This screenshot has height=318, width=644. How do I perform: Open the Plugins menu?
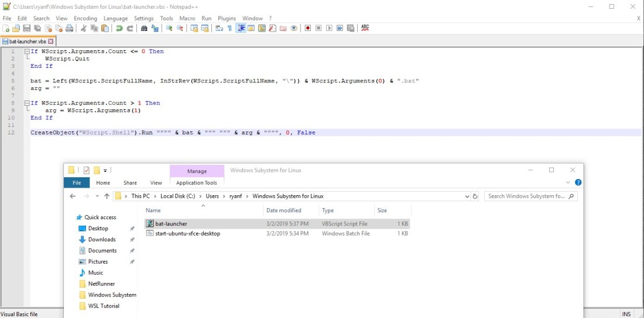[227, 19]
